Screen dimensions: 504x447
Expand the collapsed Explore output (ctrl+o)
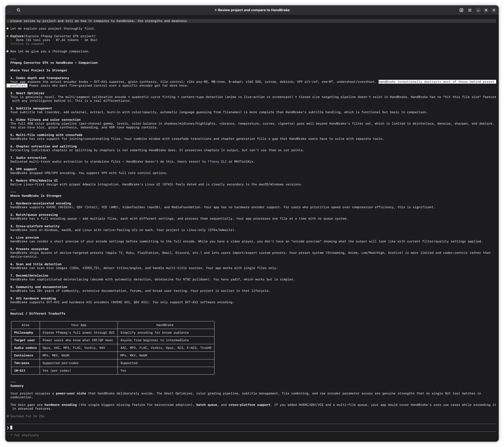pyautogui.click(x=27, y=44)
